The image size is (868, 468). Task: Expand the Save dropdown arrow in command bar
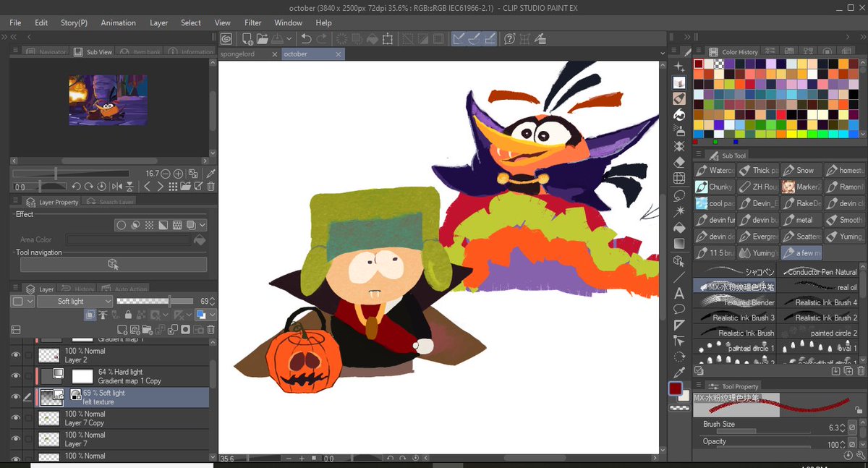click(289, 39)
